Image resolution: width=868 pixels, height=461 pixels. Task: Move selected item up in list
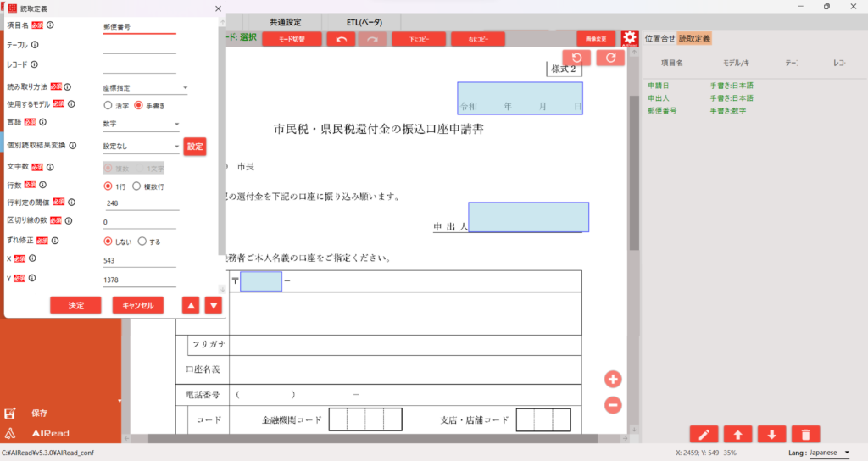737,434
